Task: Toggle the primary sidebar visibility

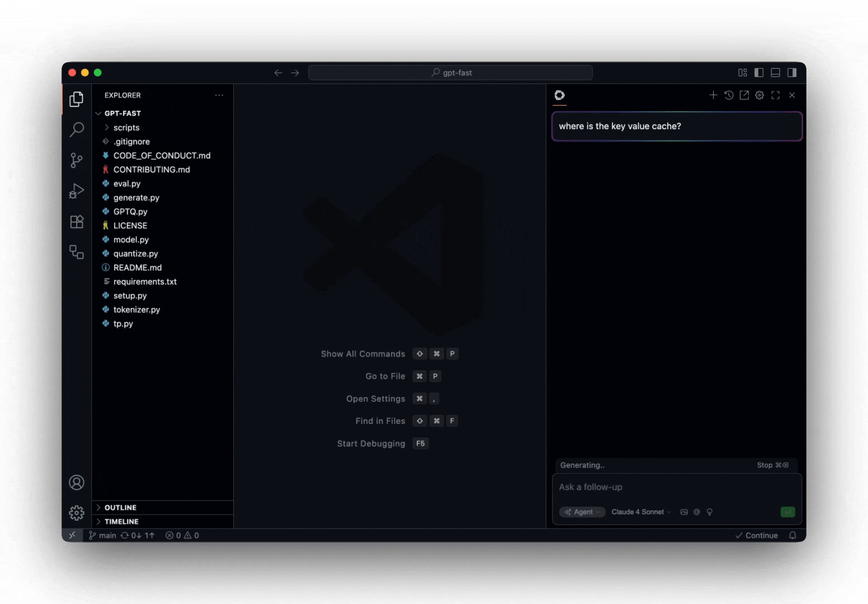Action: coord(759,73)
